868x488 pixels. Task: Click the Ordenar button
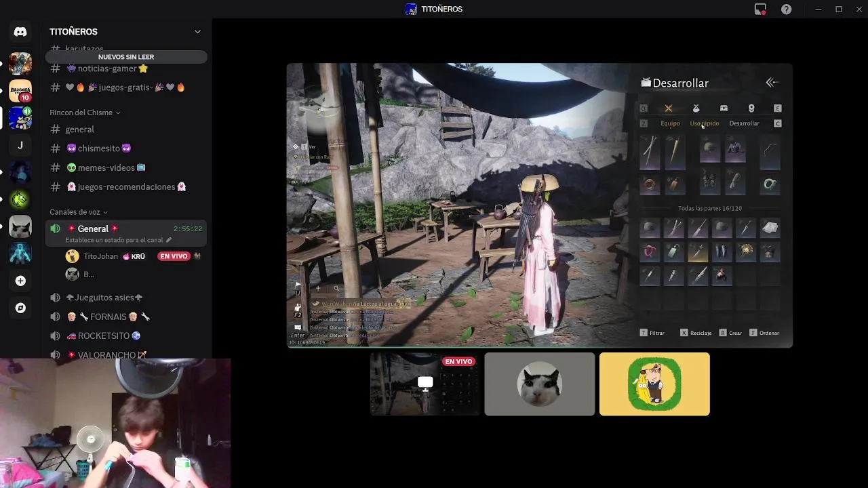coord(764,333)
